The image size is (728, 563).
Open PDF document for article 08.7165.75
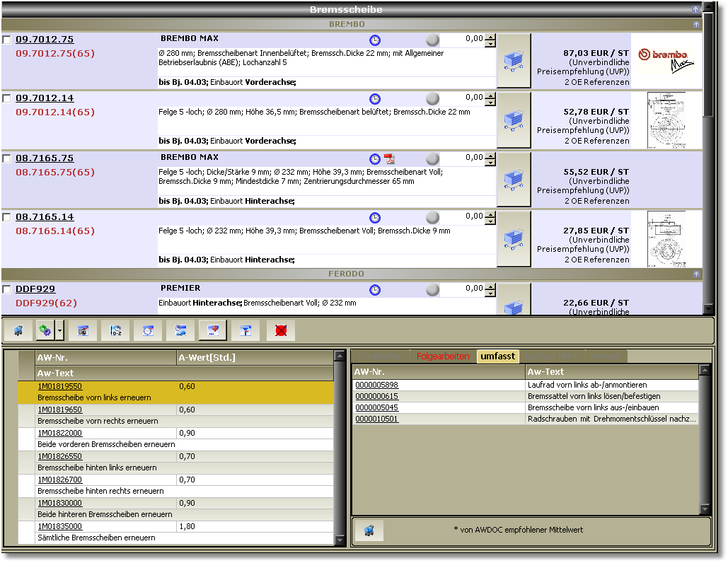point(389,159)
